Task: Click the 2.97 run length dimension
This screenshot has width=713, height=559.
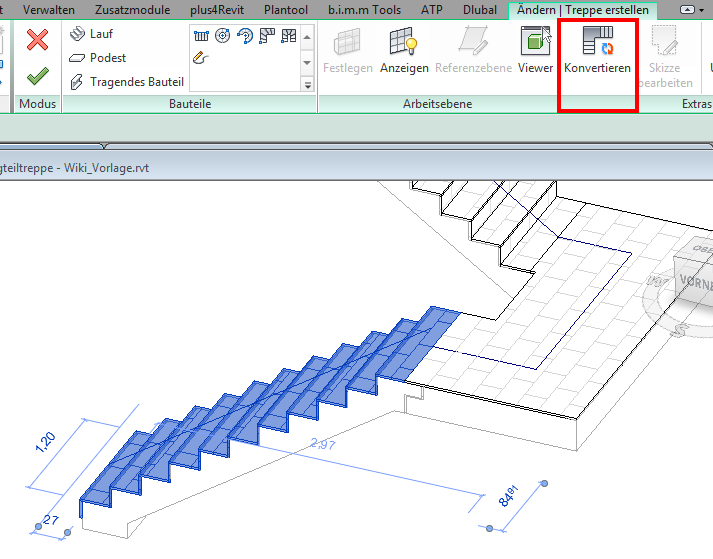Action: coord(324,443)
